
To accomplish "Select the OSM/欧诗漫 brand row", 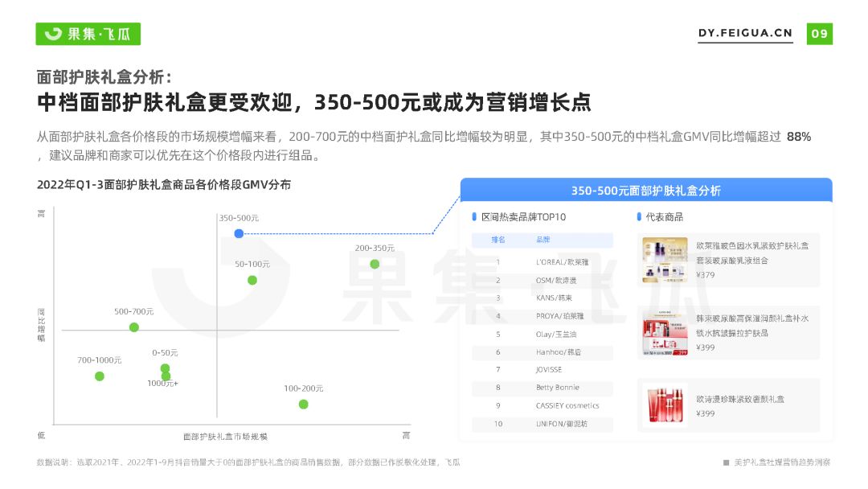I will click(x=542, y=280).
